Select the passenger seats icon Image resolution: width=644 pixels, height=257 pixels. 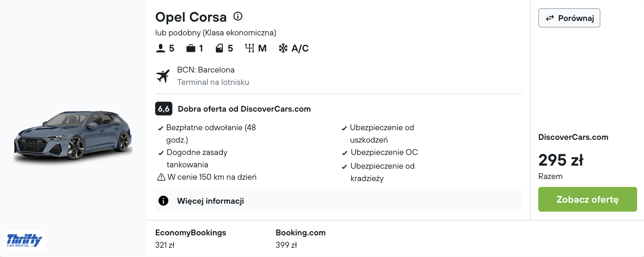[160, 48]
